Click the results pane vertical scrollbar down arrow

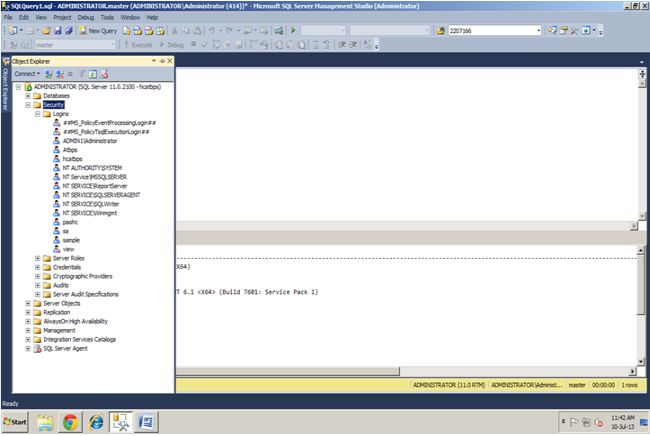tap(641, 362)
